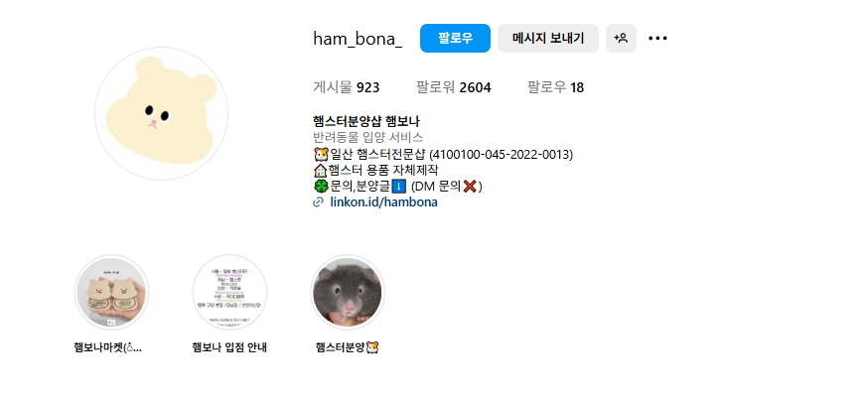The height and width of the screenshot is (399, 868).
Task: Open the 햄보나 입점 안내 highlight circle
Action: [x=229, y=292]
